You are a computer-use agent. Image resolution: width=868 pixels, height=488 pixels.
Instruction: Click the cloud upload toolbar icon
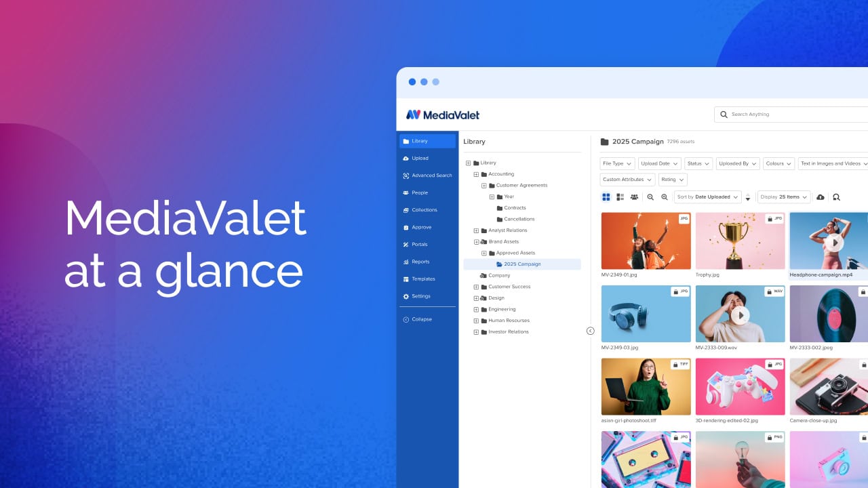coord(821,197)
